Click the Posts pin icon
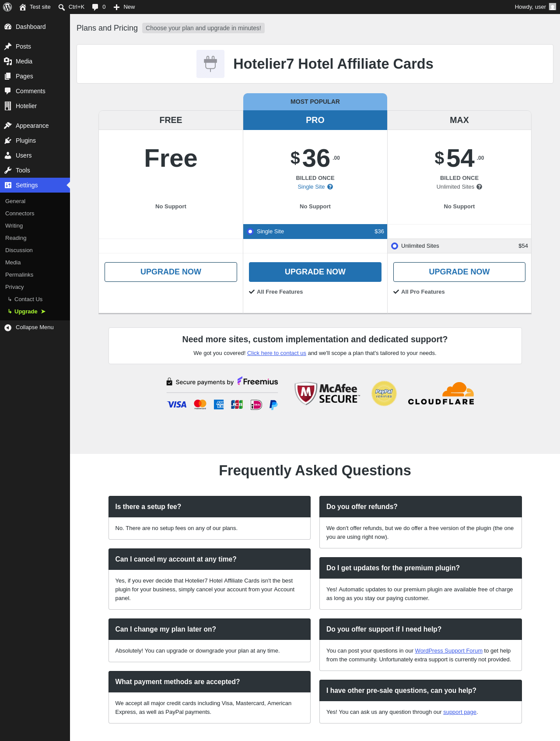Viewport: 560px width, 741px height. tap(8, 46)
